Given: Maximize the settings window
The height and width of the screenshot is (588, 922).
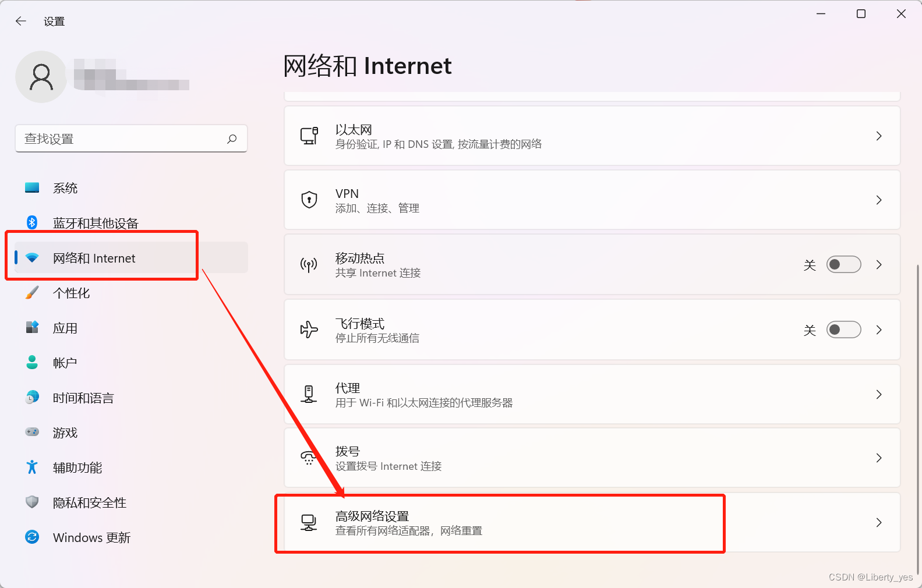Looking at the screenshot, I should coord(861,14).
